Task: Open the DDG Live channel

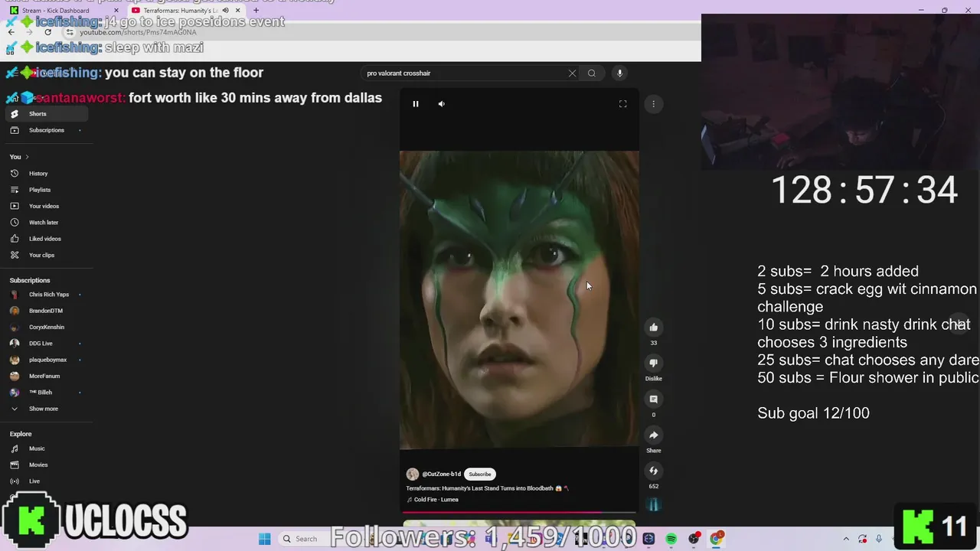Action: (46, 344)
